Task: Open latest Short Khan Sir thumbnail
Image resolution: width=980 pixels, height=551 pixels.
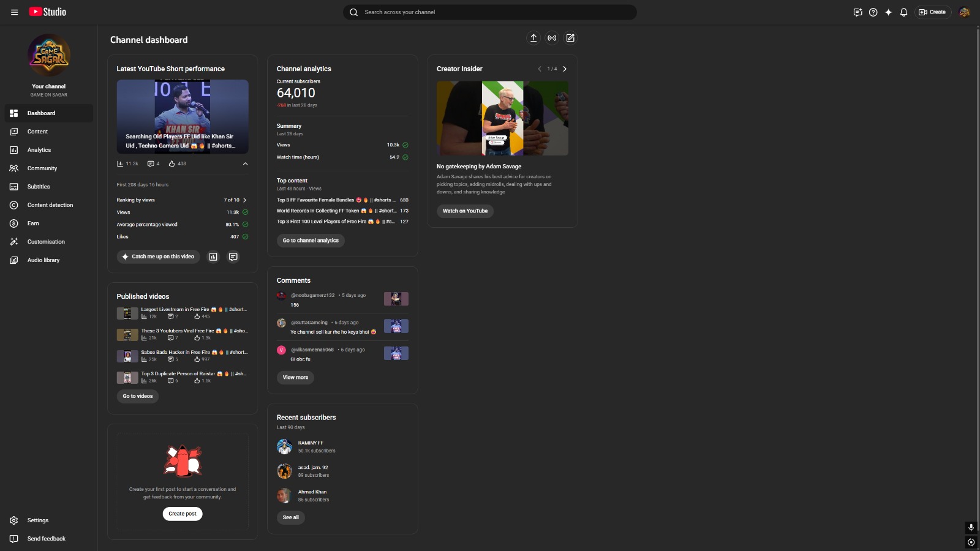Action: (183, 116)
